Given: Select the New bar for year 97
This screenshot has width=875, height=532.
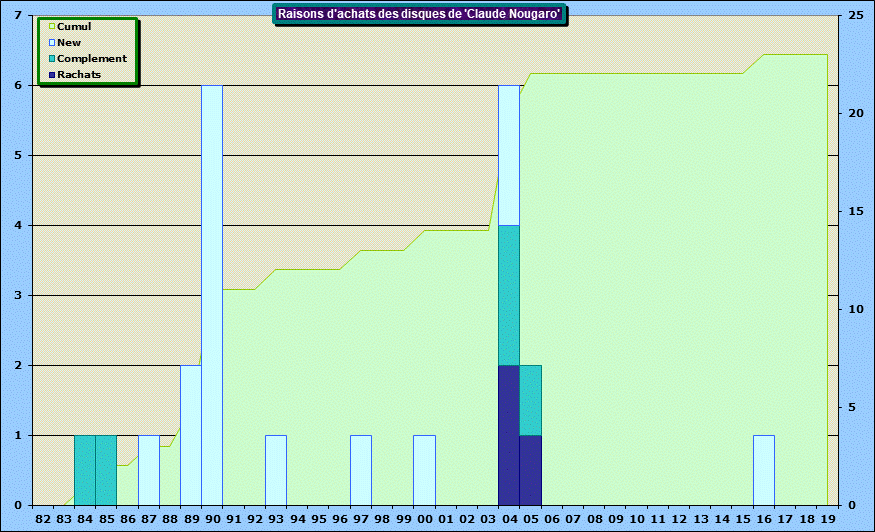Looking at the screenshot, I should 361,470.
